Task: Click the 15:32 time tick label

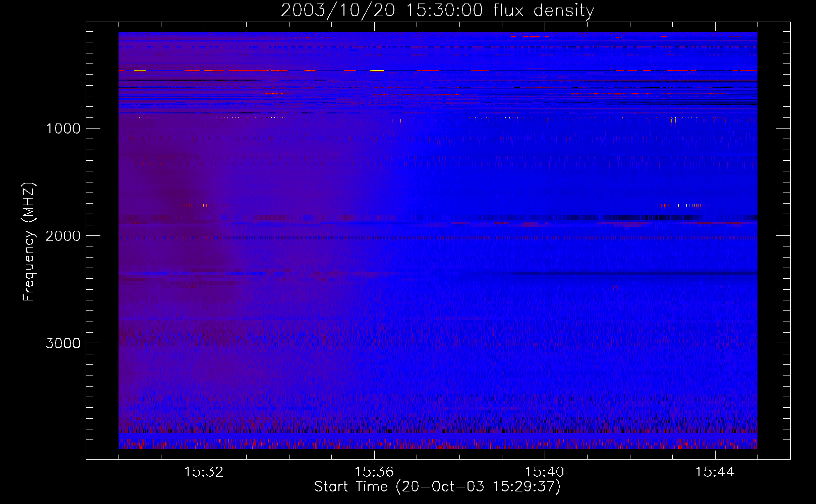Action: (204, 472)
